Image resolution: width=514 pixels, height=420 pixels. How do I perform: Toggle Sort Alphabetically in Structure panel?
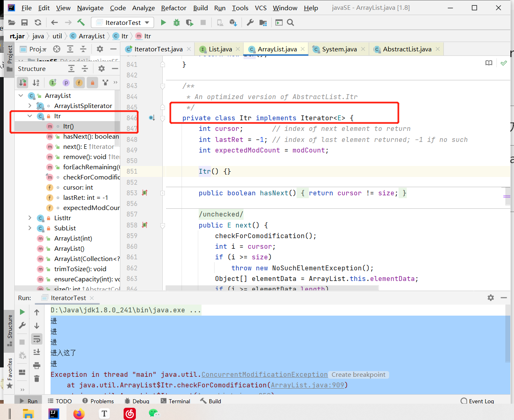click(36, 83)
